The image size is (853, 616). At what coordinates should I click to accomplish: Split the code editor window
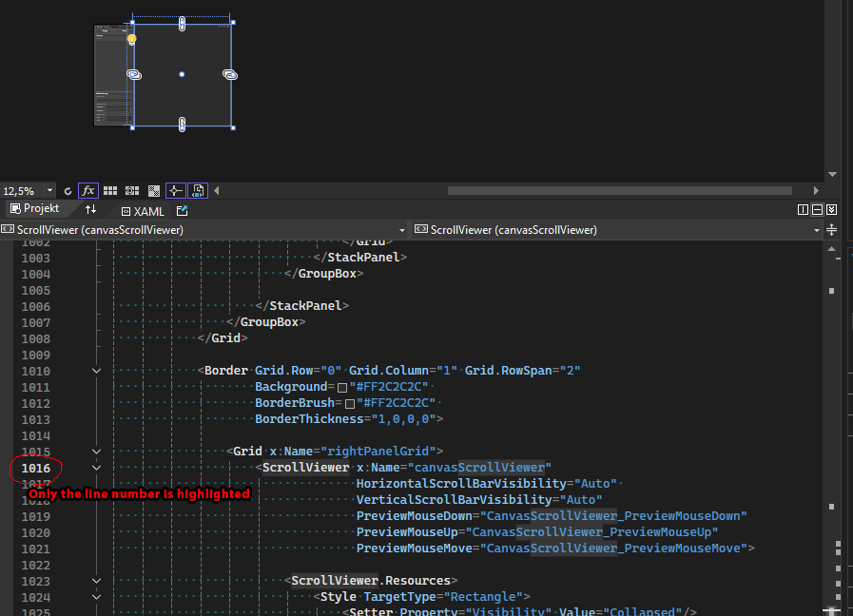[832, 230]
